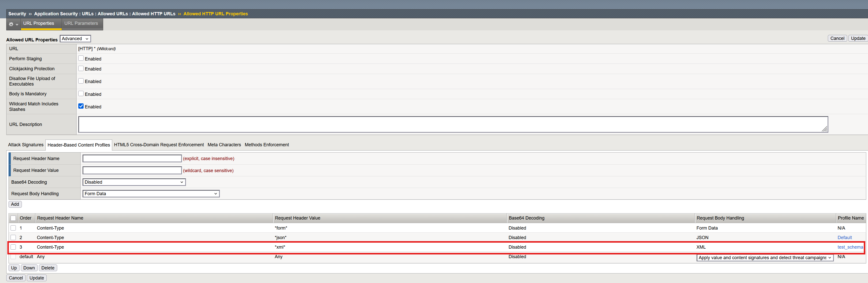The image size is (868, 283).
Task: Click into Request Header Name field
Action: tap(132, 158)
